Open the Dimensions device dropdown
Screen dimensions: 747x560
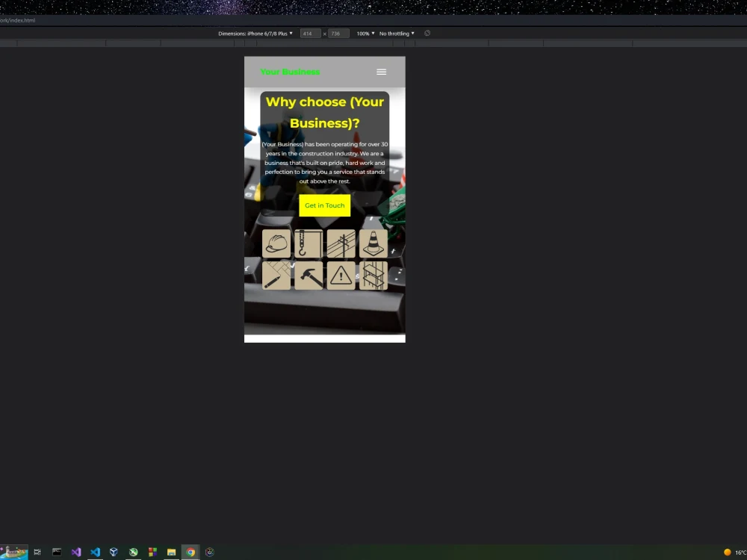pos(255,34)
